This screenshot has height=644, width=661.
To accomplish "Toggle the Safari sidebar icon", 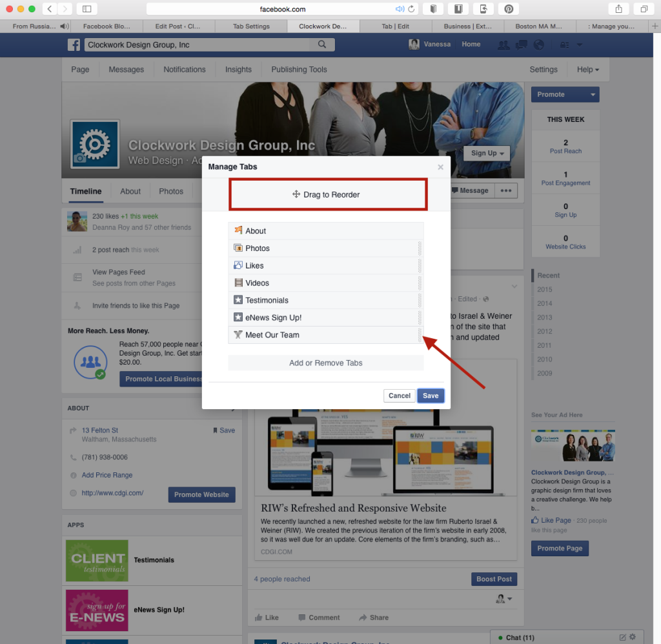I will [x=87, y=9].
